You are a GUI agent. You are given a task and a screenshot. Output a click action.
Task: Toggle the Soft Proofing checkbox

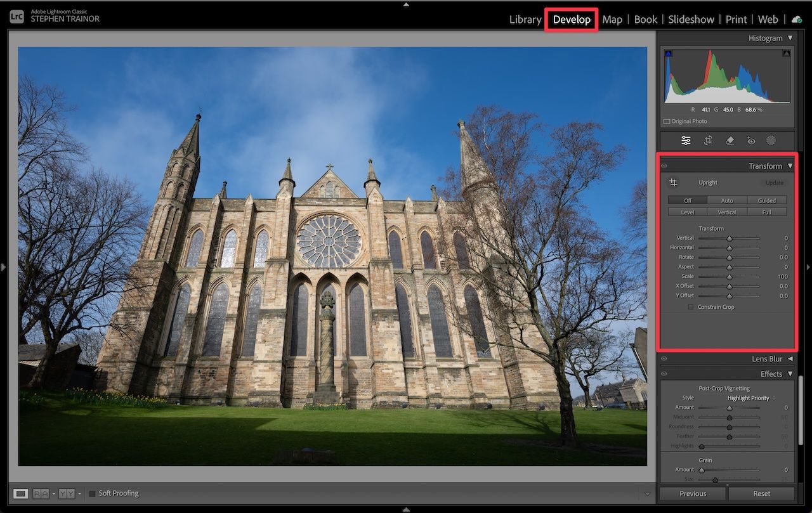(93, 493)
